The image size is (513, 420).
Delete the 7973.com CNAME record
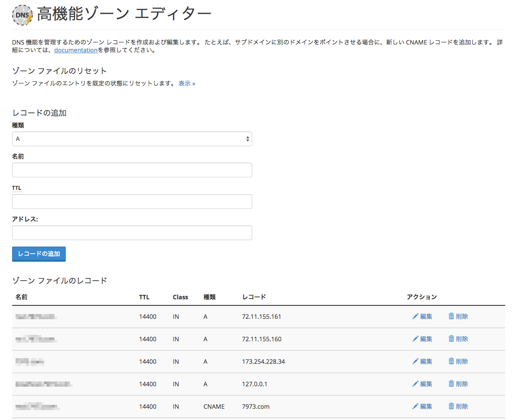[458, 407]
